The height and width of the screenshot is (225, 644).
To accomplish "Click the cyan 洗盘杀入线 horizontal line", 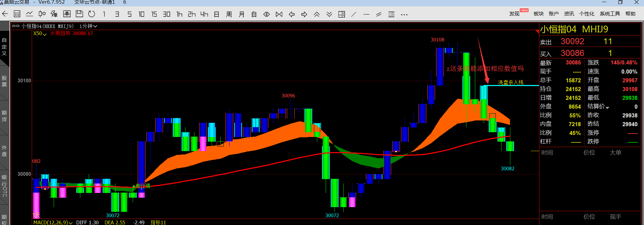I will coord(513,86).
